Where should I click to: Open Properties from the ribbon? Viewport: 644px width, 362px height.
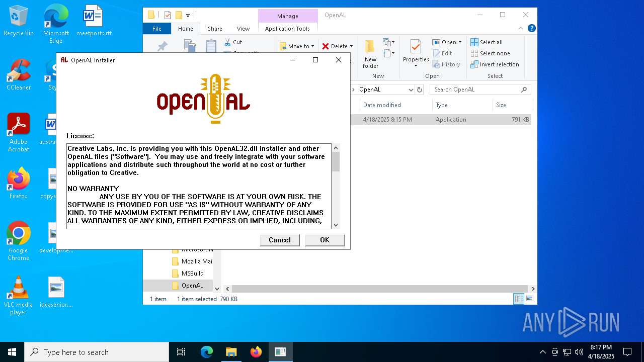[416, 53]
